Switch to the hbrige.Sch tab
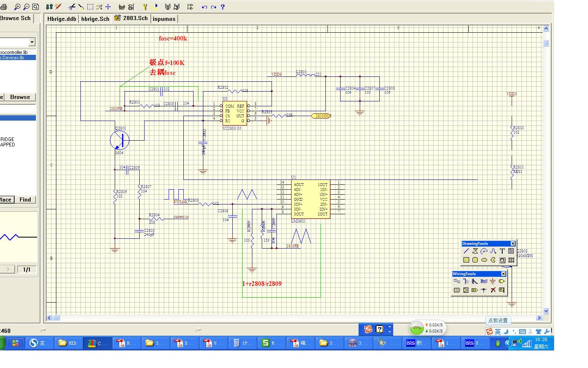The image size is (588, 368). point(95,19)
